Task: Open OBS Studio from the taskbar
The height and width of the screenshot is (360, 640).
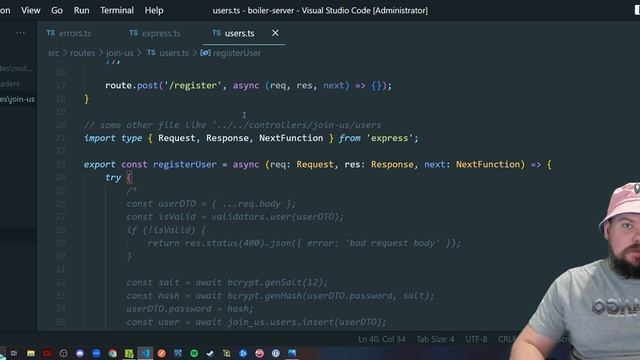Action: click(x=63, y=353)
